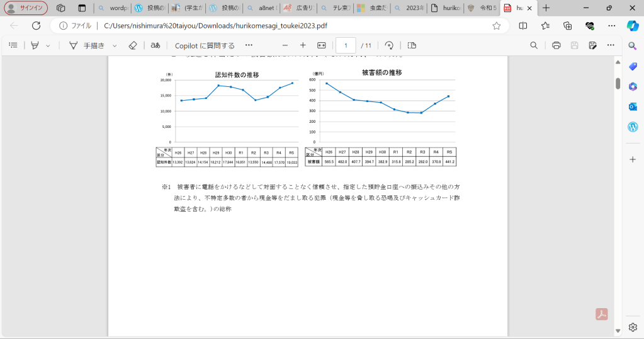Viewport: 644px width, 339px height.
Task: Print the PDF document
Action: 556,45
